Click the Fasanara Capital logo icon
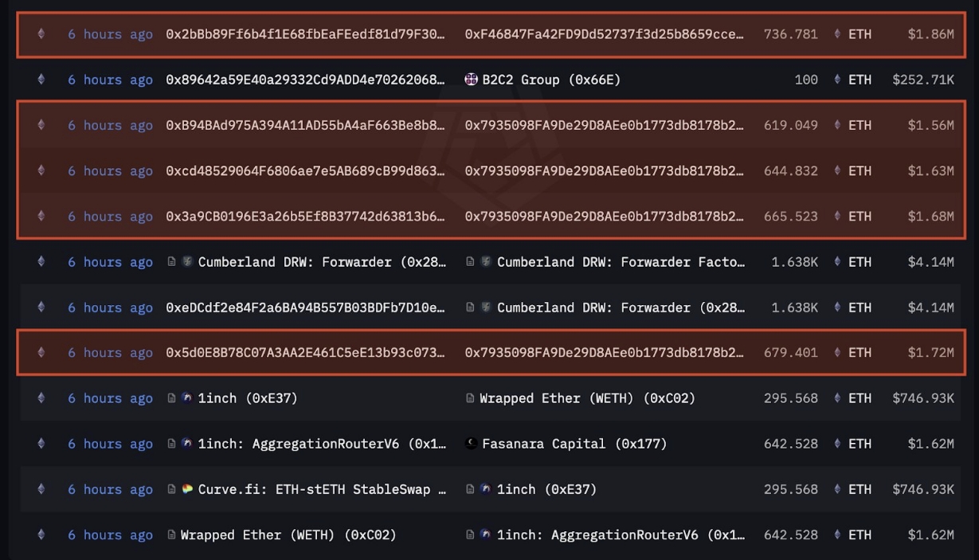This screenshot has height=560, width=979. (472, 444)
